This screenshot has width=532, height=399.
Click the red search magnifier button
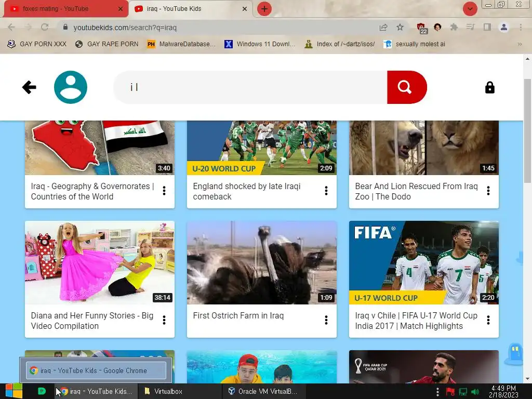(x=406, y=87)
